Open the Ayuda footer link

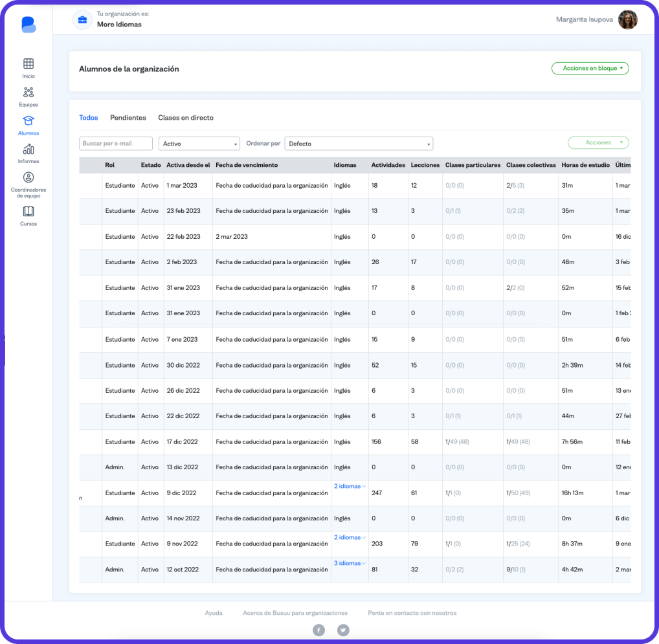(214, 613)
